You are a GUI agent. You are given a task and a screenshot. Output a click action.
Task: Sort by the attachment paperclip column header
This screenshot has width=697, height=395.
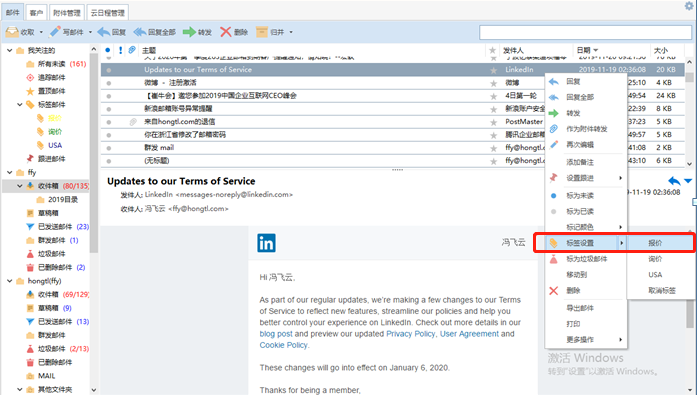[x=132, y=50]
